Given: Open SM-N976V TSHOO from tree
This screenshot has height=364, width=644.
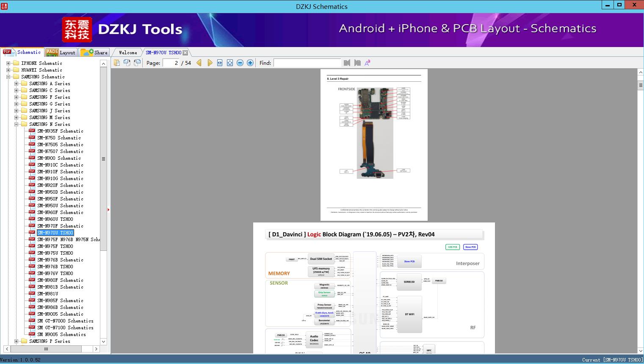Looking at the screenshot, I should coord(55,273).
